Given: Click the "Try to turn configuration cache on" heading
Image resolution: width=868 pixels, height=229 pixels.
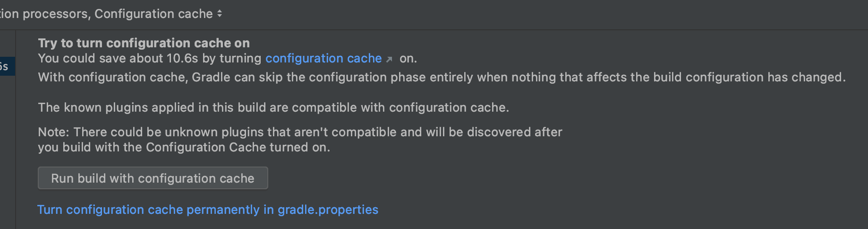Looking at the screenshot, I should click(x=144, y=43).
